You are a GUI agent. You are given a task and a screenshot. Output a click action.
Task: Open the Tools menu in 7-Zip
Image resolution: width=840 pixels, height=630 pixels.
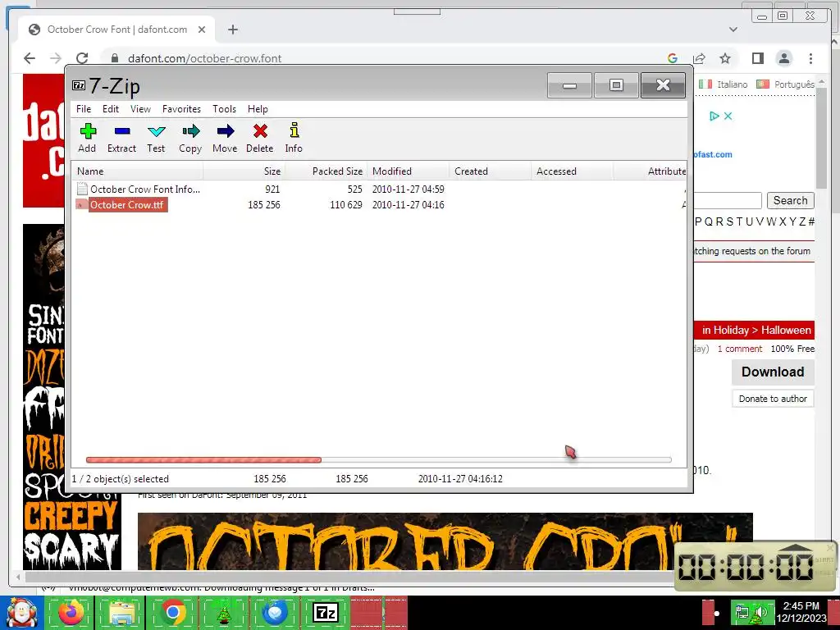[224, 109]
